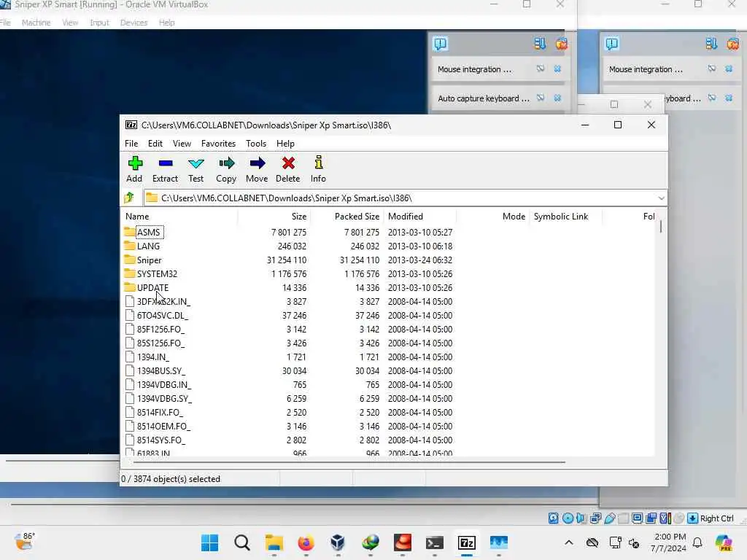Viewport: 747px width, 560px height.
Task: Click the 7-Zip vertical scrollbar thumb
Action: tap(661, 227)
